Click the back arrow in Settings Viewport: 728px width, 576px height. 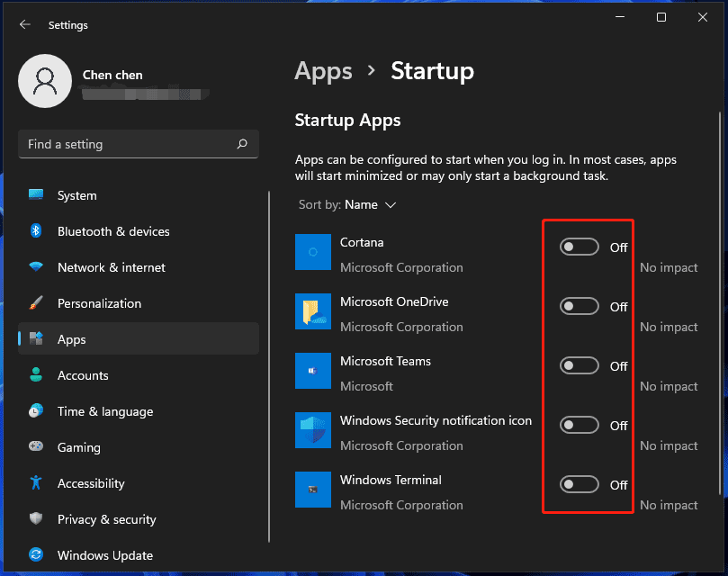24,25
